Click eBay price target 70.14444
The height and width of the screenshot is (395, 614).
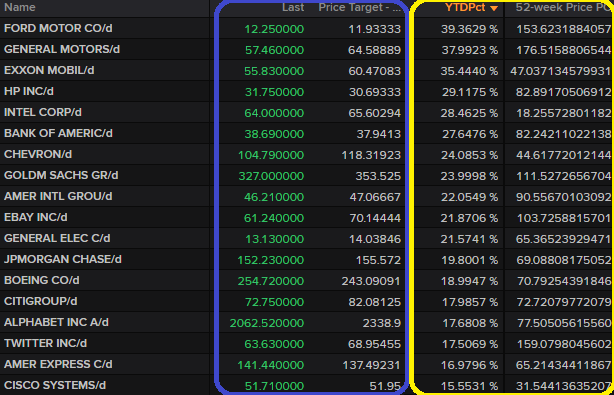375,218
